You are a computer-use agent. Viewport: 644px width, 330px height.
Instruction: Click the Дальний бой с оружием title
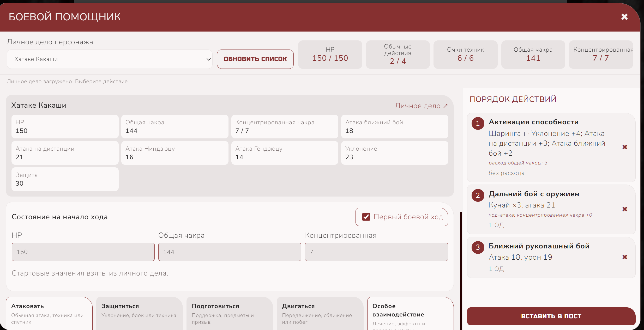tap(534, 194)
